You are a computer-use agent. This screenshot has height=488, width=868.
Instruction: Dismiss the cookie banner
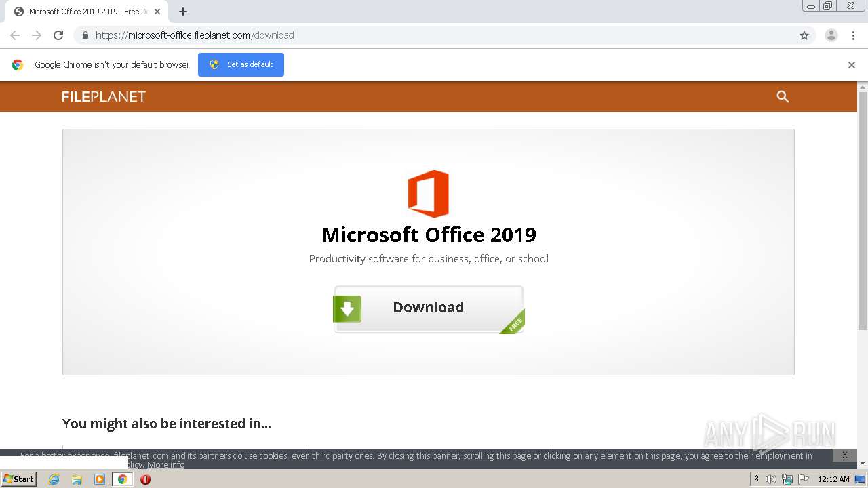(x=844, y=455)
